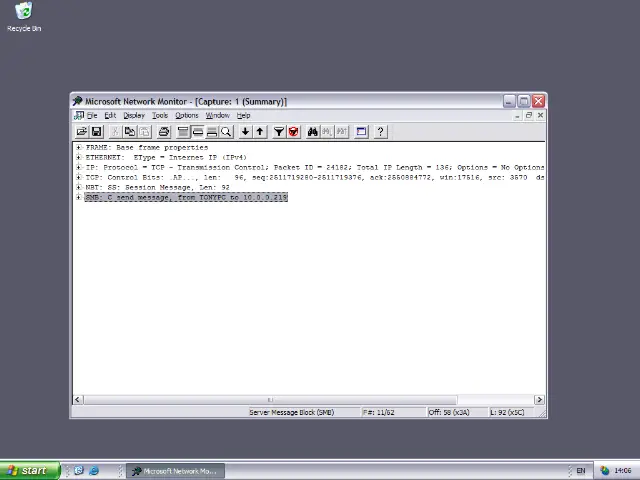640x480 pixels.
Task: Click the Open capture file icon
Action: click(82, 131)
